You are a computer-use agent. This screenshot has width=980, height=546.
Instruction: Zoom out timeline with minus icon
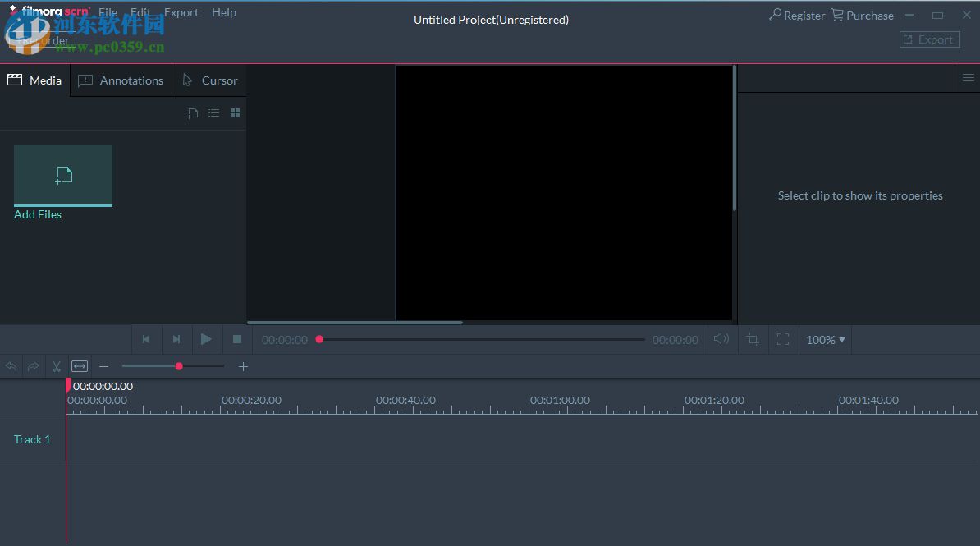[103, 366]
